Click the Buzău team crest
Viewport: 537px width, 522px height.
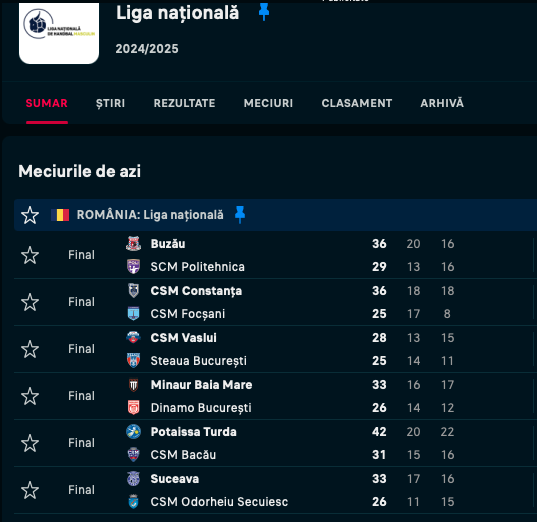pos(134,244)
